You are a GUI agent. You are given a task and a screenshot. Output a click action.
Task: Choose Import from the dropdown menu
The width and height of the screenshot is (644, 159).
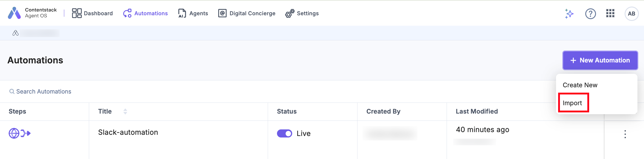pos(572,103)
